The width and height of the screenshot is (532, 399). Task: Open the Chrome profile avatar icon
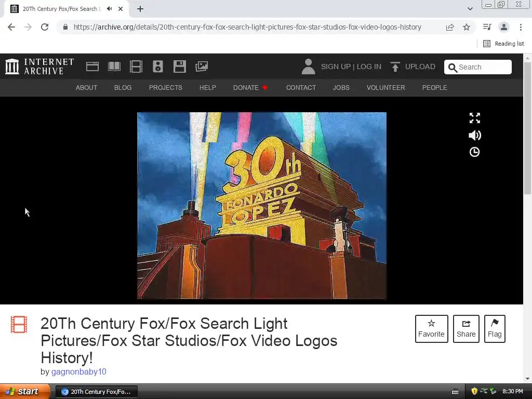tap(504, 27)
